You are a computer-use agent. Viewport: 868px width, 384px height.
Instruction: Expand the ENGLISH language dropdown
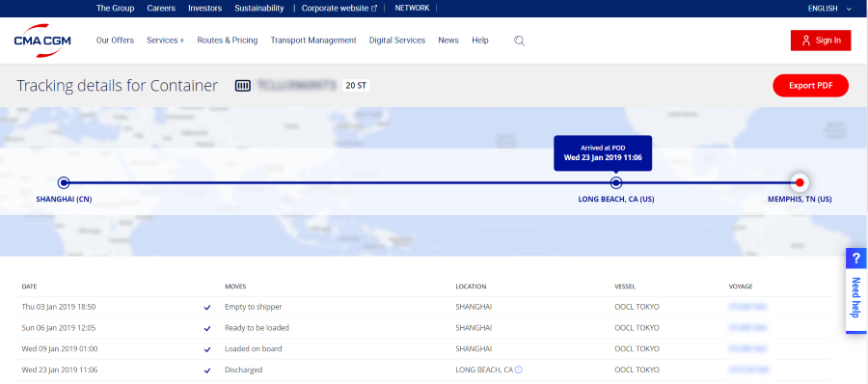pos(829,9)
